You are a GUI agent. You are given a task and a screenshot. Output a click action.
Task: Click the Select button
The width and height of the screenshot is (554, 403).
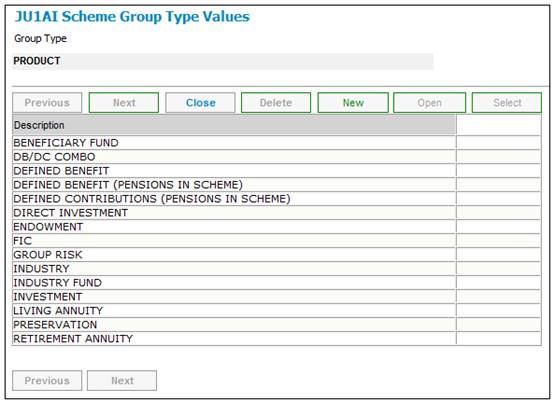point(507,103)
